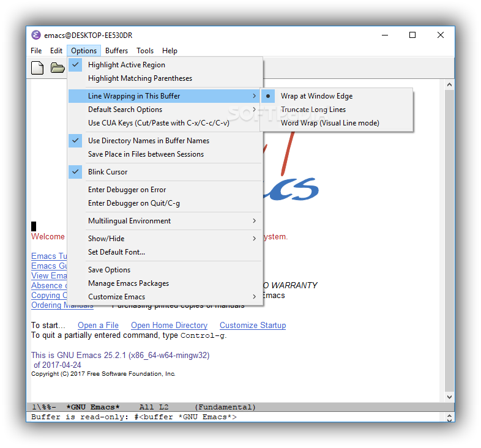Click the Emacs Tutorial link

pos(49,256)
